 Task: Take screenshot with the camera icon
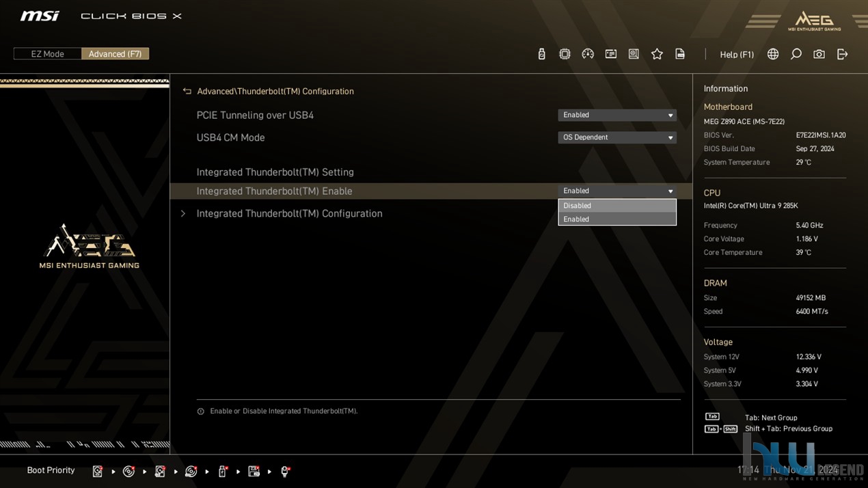(x=819, y=54)
